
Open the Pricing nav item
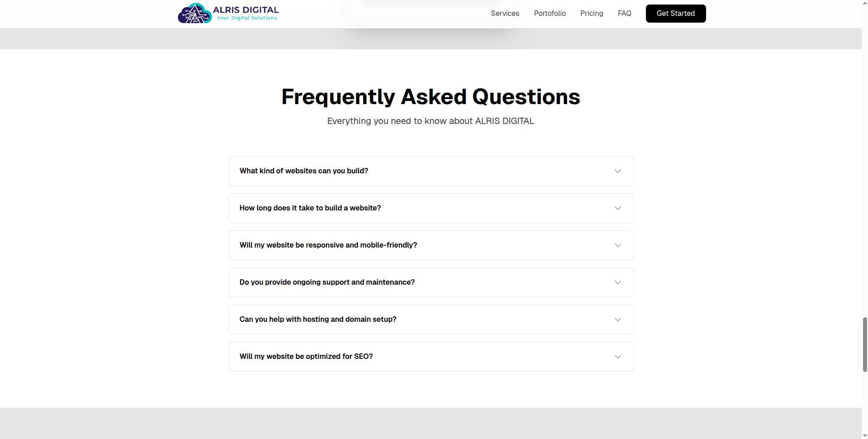click(592, 14)
